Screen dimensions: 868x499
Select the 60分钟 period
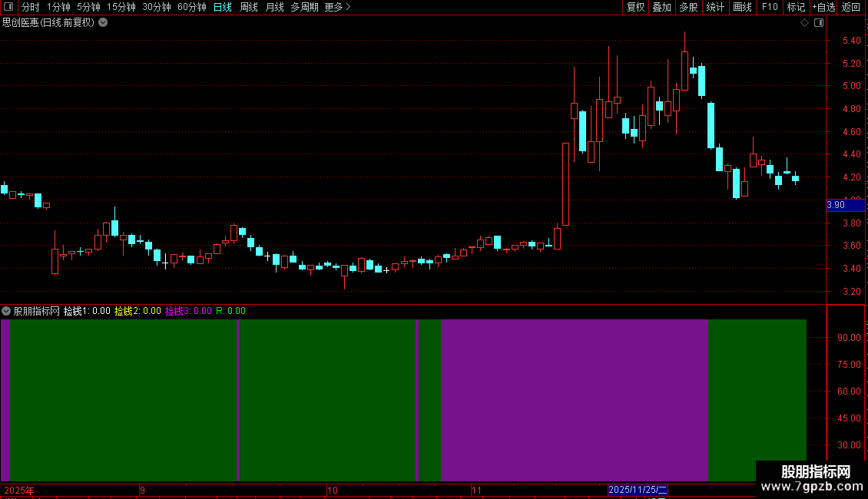pyautogui.click(x=192, y=7)
